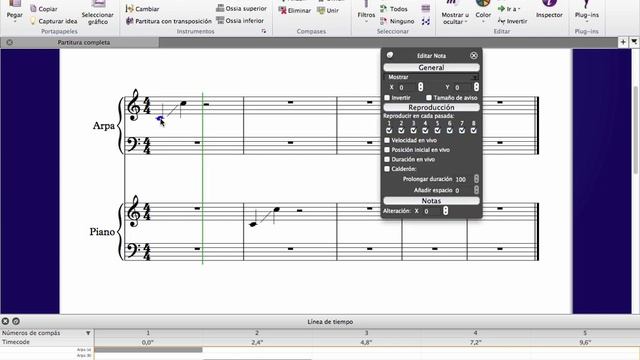
Task: Open the Mostrar dropdown
Action: click(x=431, y=77)
